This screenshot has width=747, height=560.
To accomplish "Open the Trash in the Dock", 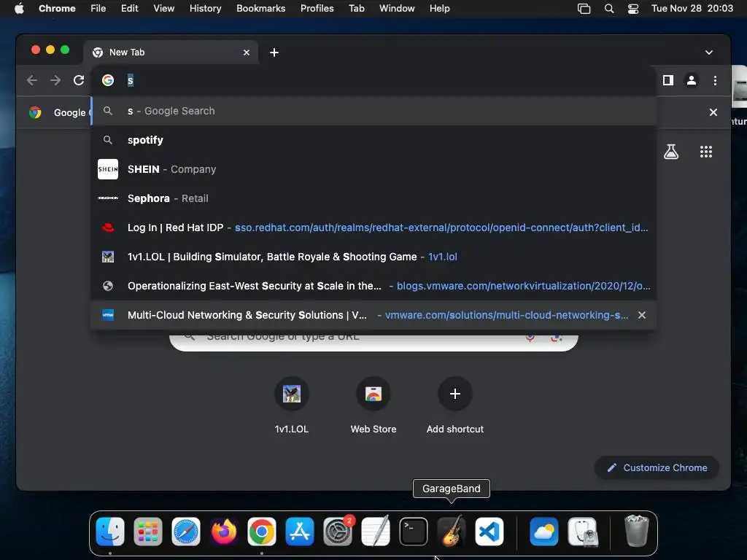I will click(x=636, y=532).
